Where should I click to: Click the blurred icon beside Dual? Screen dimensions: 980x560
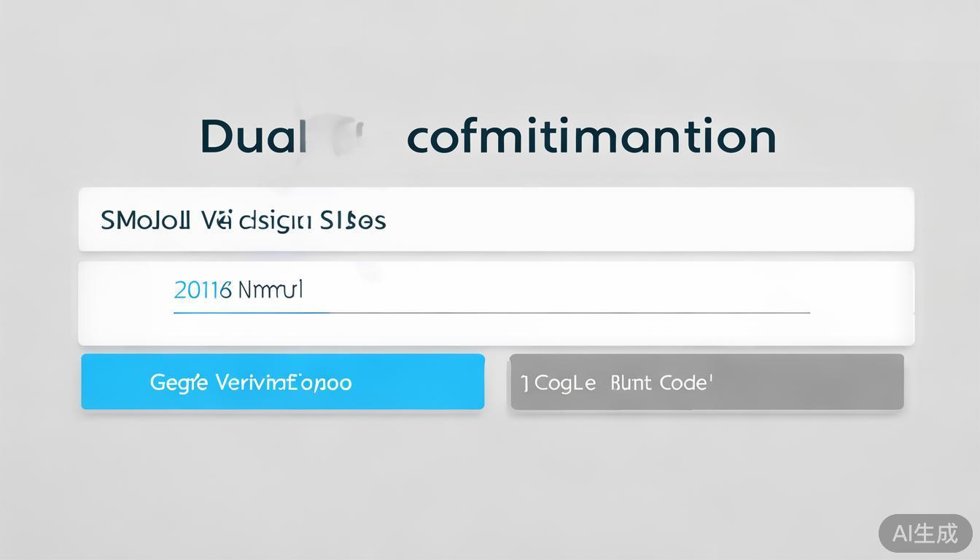coord(348,136)
